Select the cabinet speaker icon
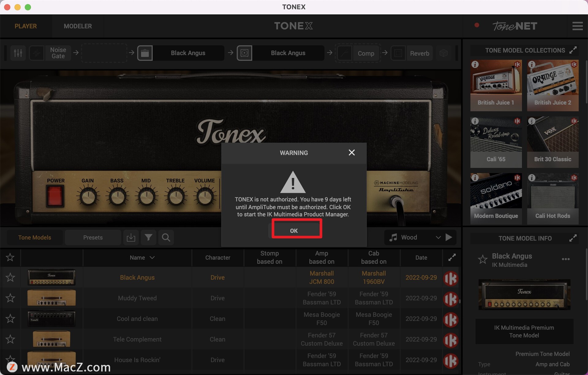 244,53
